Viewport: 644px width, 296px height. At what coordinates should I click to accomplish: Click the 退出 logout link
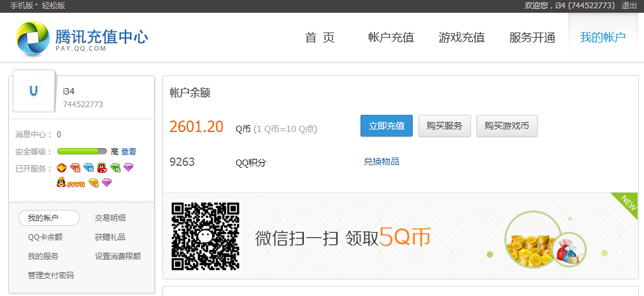coord(629,6)
